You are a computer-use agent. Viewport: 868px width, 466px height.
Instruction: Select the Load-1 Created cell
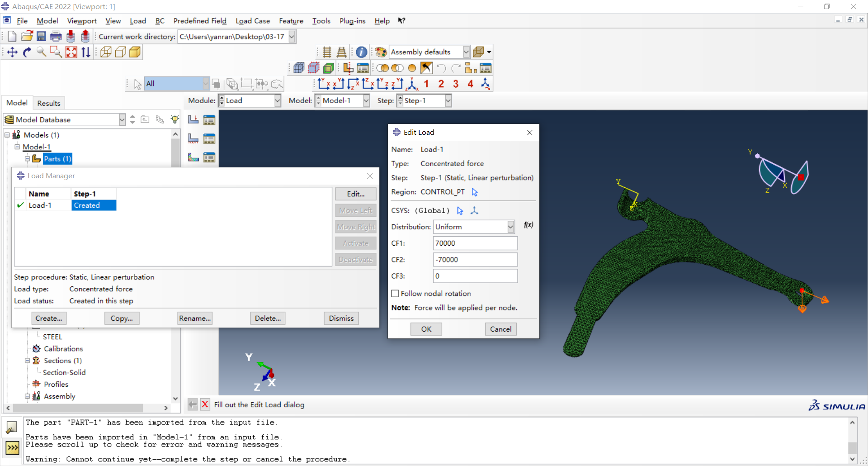[94, 205]
